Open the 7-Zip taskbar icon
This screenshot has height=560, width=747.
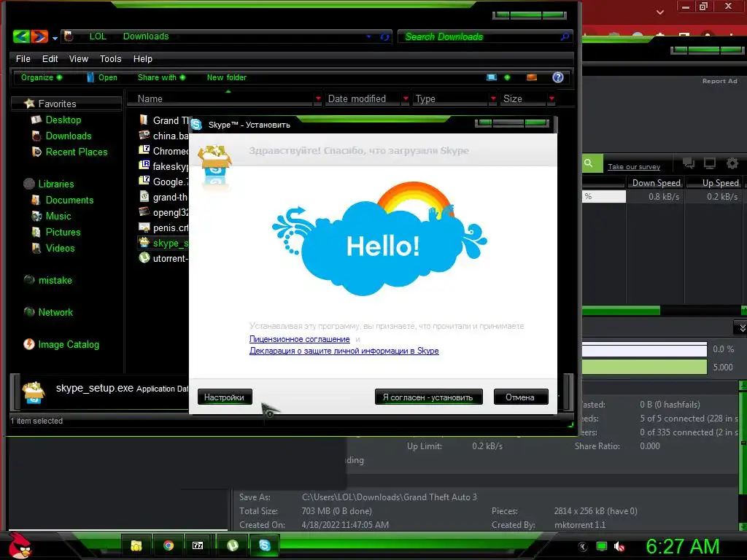pos(198,545)
